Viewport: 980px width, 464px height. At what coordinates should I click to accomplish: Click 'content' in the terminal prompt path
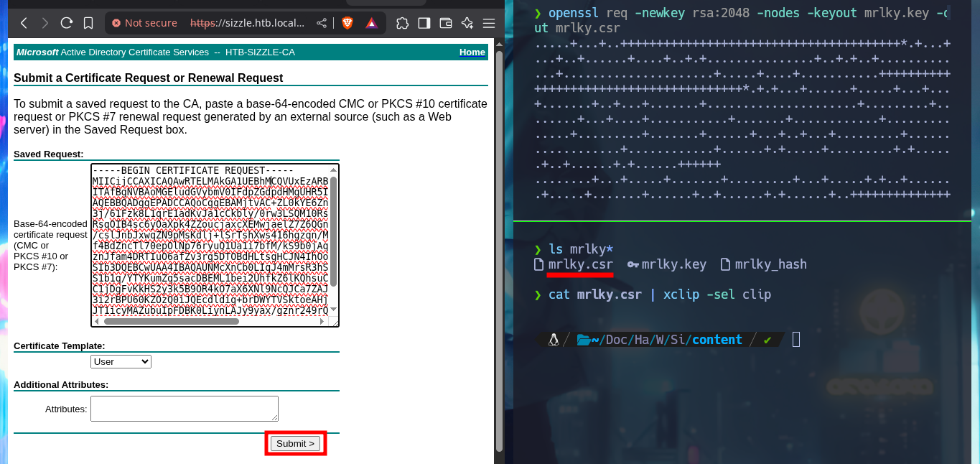point(717,340)
